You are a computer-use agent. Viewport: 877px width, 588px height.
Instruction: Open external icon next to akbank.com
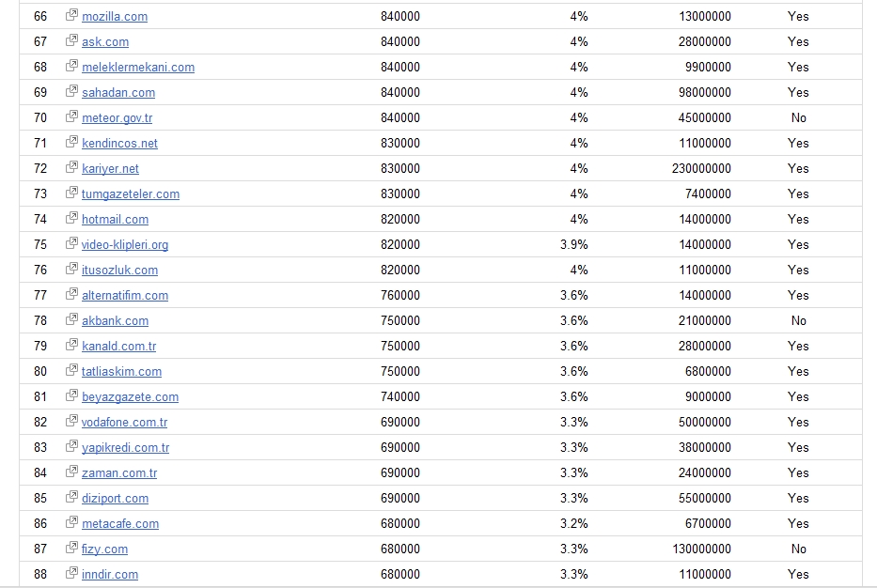(71, 319)
